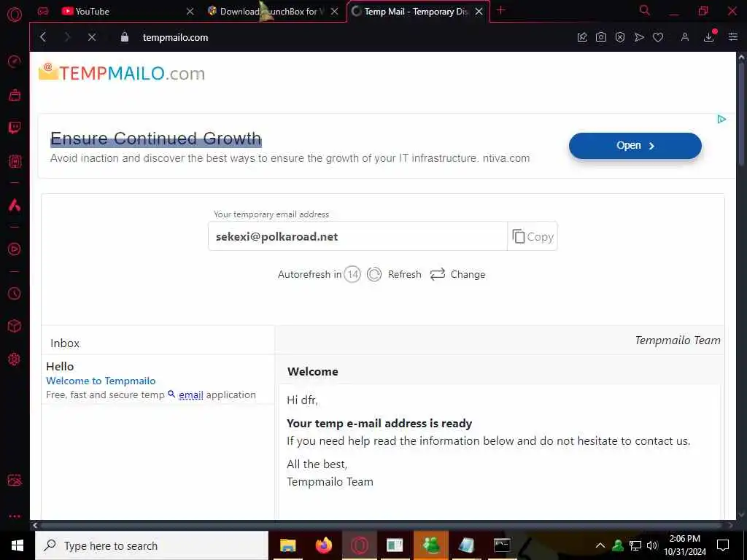This screenshot has height=560, width=747.
Task: Click 'Your temp e-mail address is ready' text
Action: tap(379, 424)
